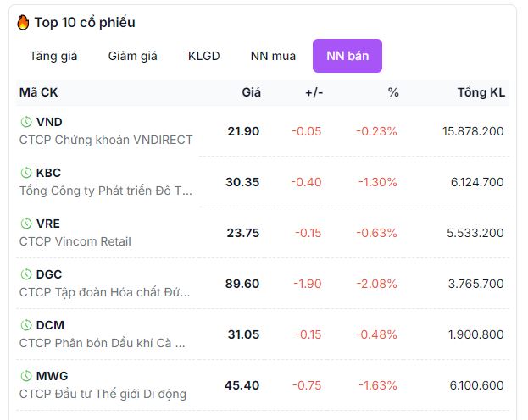Open the VND stock ticker link
The width and height of the screenshot is (528, 420).
pyautogui.click(x=49, y=122)
